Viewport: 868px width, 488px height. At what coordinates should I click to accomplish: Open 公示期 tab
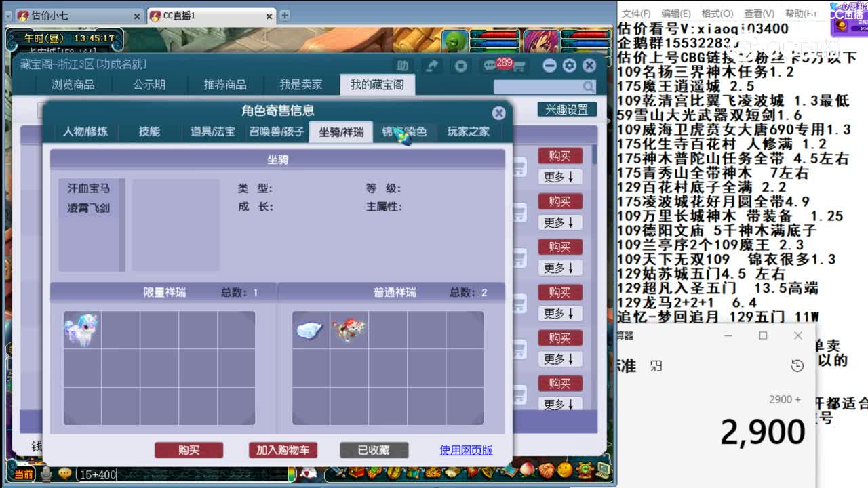[149, 85]
